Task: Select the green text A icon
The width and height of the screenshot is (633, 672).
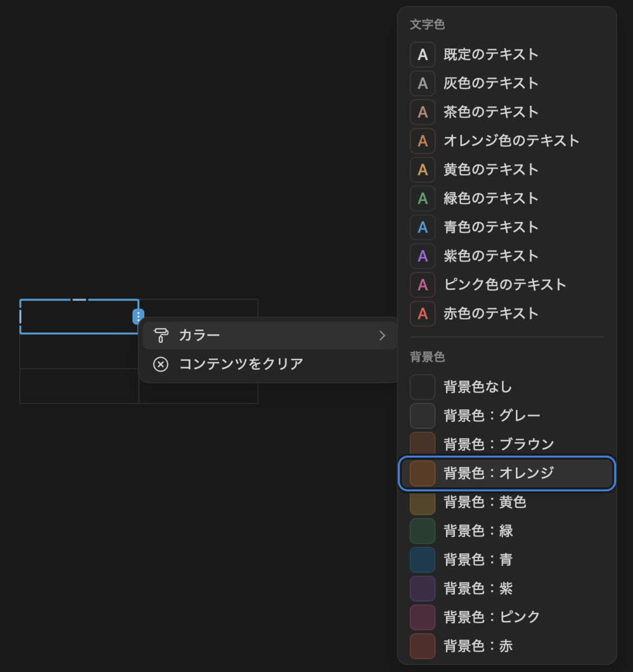Action: point(423,198)
